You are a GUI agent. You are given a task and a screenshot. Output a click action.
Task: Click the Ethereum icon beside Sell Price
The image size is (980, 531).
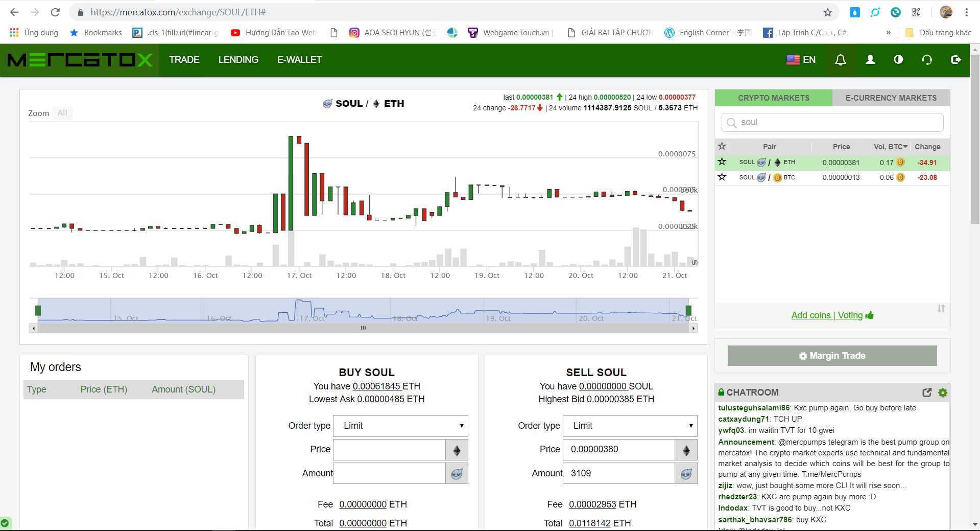pos(686,450)
